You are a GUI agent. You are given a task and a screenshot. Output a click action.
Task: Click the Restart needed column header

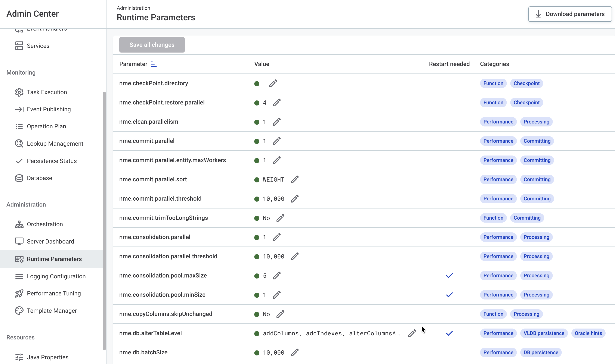[x=449, y=64]
